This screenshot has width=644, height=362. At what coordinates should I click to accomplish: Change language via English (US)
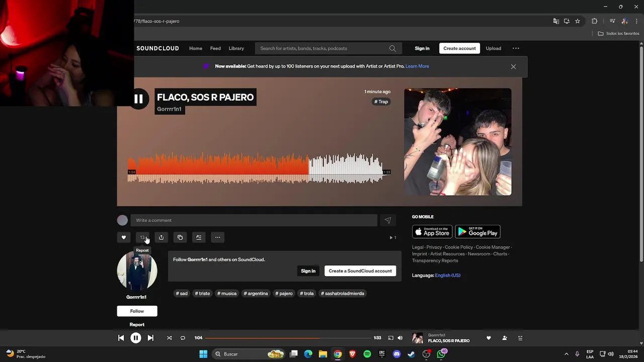(x=448, y=276)
